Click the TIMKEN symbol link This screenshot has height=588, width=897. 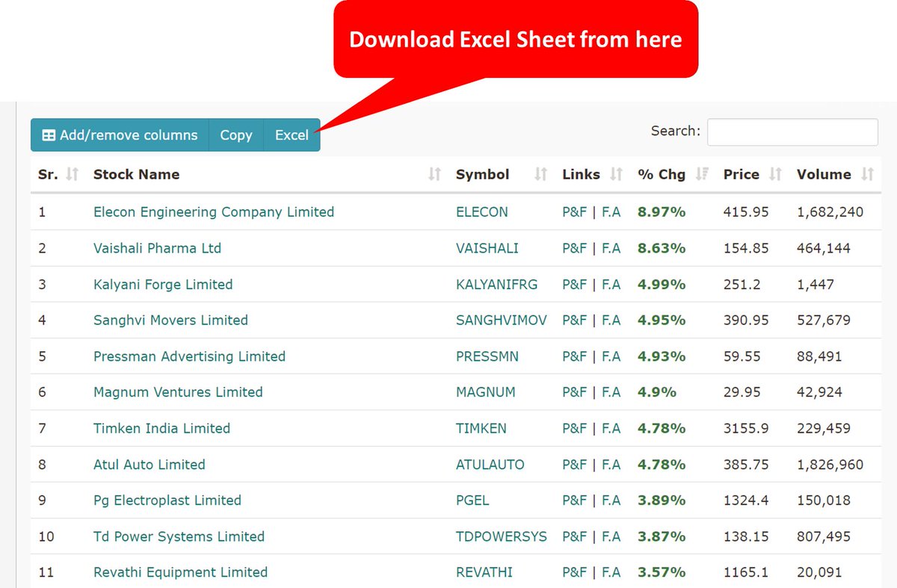pyautogui.click(x=481, y=428)
